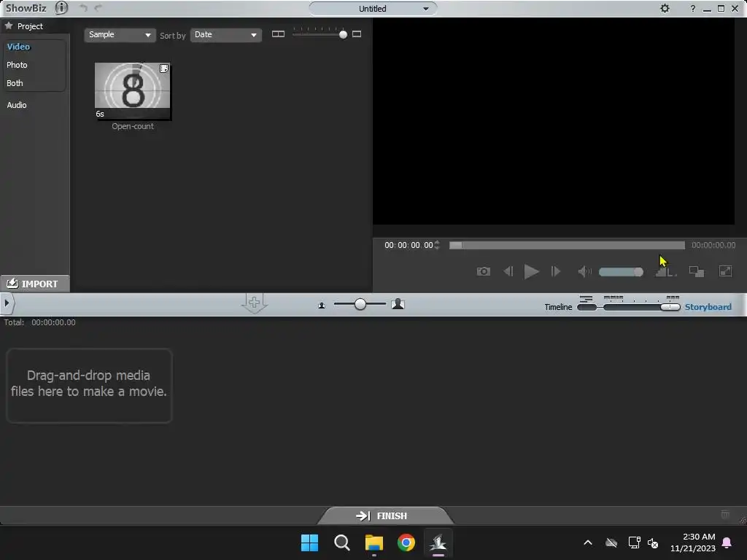Open the Sample album dropdown
Screen dimensions: 747x560
pyautogui.click(x=120, y=35)
